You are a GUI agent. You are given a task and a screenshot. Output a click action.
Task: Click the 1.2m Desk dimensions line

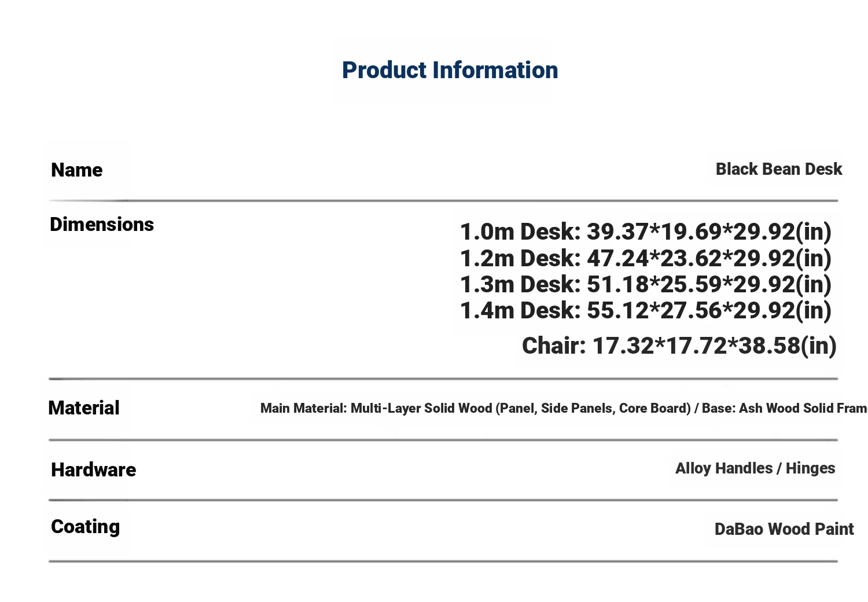pyautogui.click(x=646, y=258)
